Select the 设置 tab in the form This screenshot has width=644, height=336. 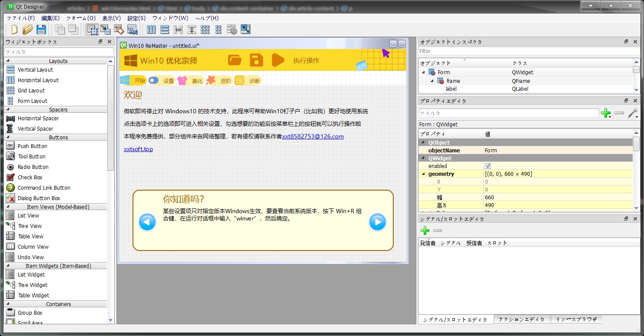click(x=162, y=80)
